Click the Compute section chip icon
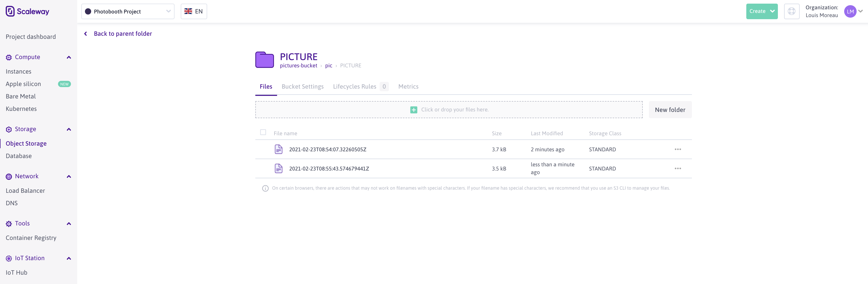 point(9,57)
